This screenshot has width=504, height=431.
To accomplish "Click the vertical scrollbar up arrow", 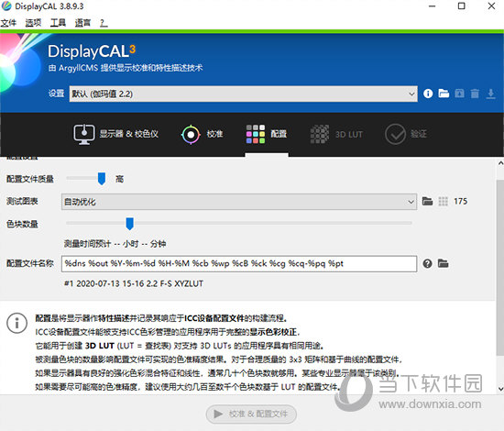I will point(500,163).
